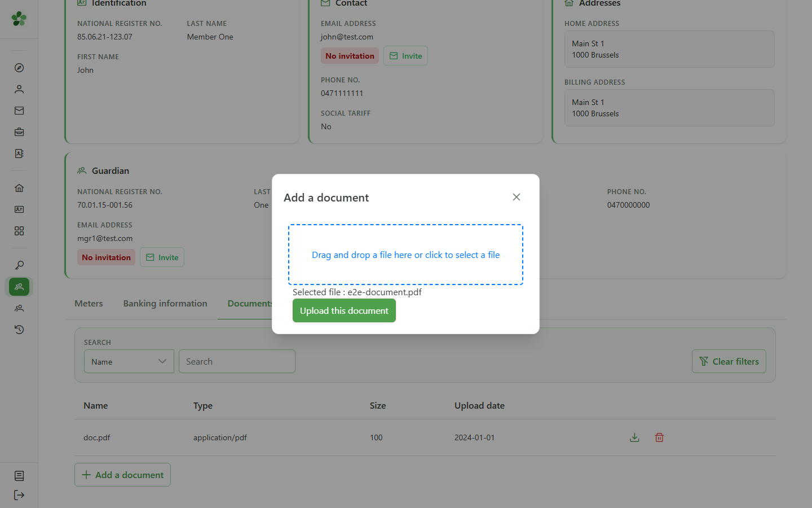Open the house icon in sidebar
This screenshot has height=508, width=812.
[x=19, y=188]
